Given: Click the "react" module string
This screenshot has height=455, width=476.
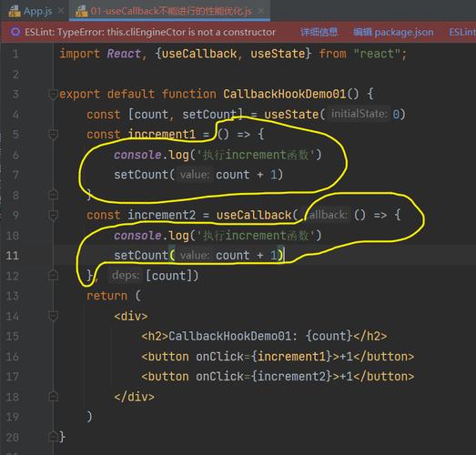Looking at the screenshot, I should tap(377, 54).
